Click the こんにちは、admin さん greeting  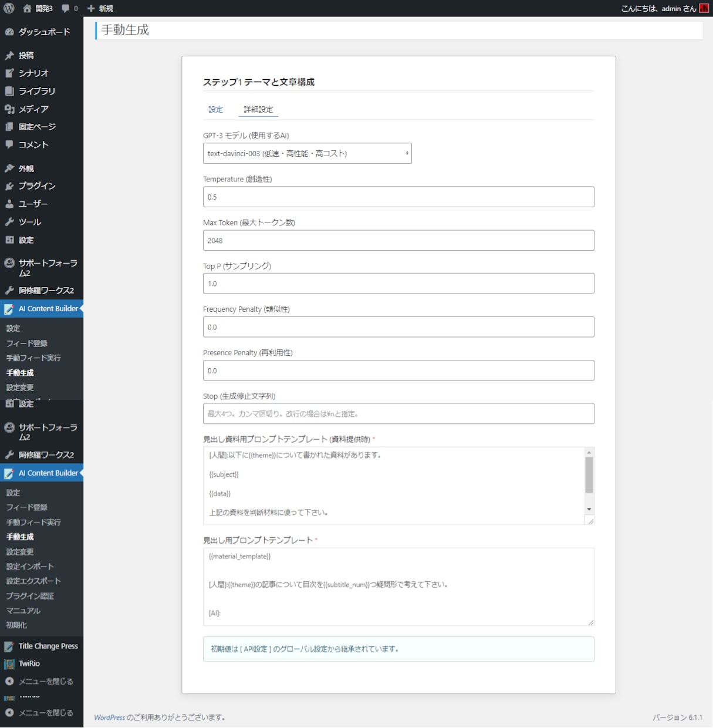pos(659,8)
